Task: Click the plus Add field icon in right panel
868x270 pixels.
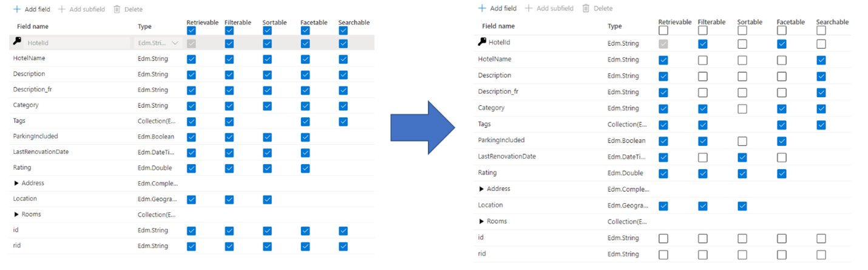Action: click(482, 8)
